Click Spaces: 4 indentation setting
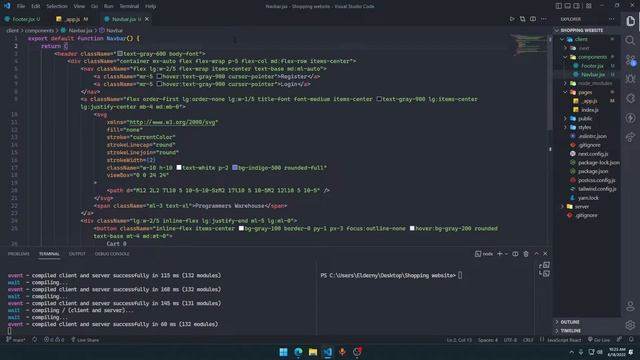Image resolution: width=640 pixels, height=360 pixels. 488,340
